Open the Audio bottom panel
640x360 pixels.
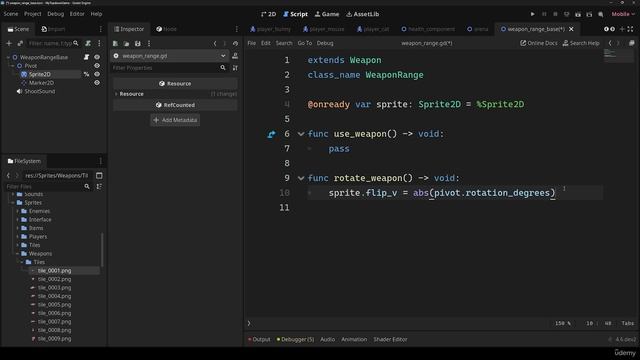click(327, 339)
